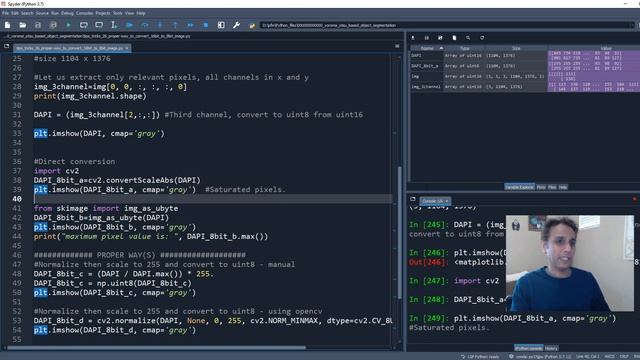The image size is (640, 360).
Task: Close the editor file tab
Action: click(127, 48)
